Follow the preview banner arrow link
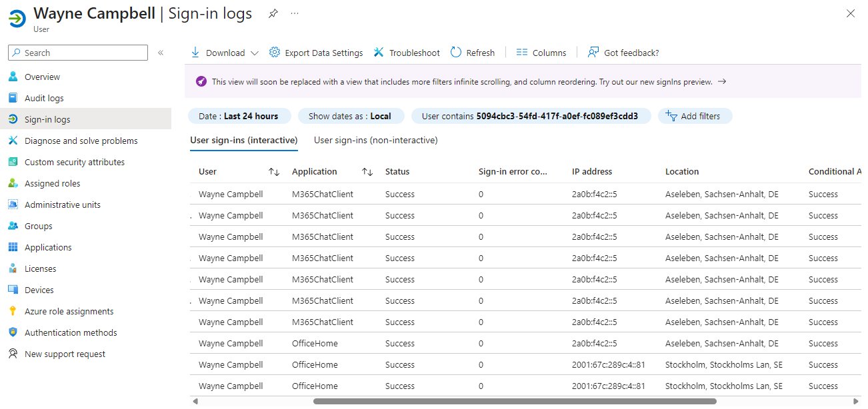Screen dimensions: 868x409 721,81
